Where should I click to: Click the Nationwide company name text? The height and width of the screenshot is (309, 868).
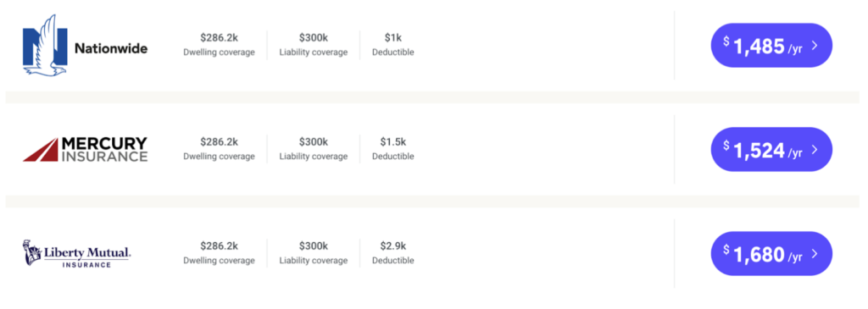pos(111,48)
